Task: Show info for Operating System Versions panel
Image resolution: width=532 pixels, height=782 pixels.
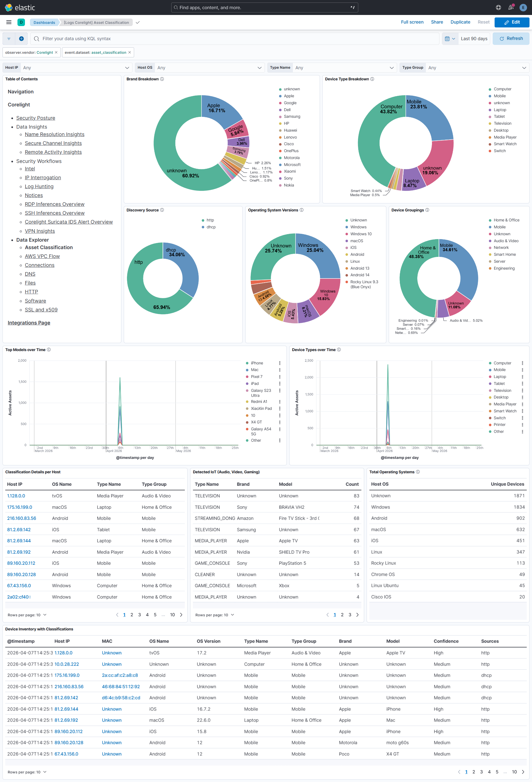Action: (x=301, y=210)
